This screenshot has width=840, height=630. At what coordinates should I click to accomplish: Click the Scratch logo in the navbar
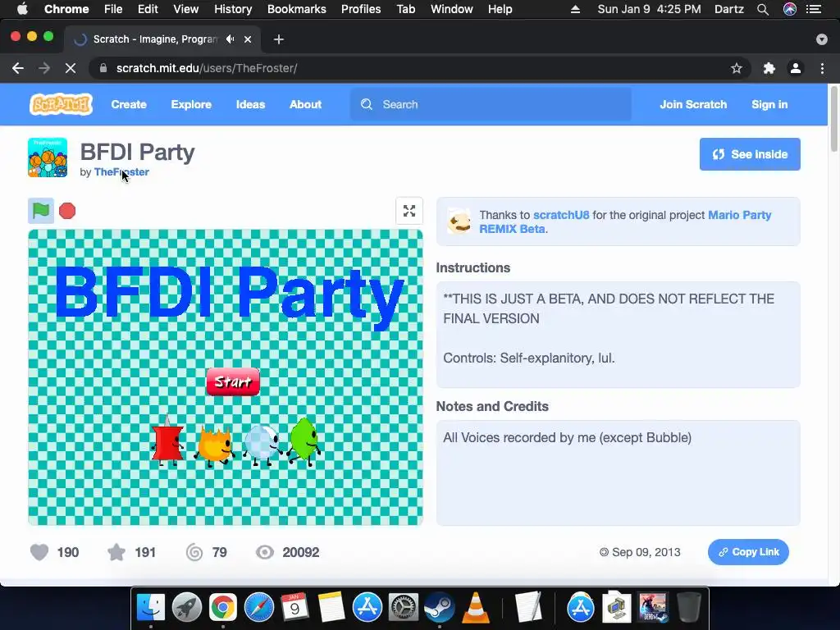[61, 104]
